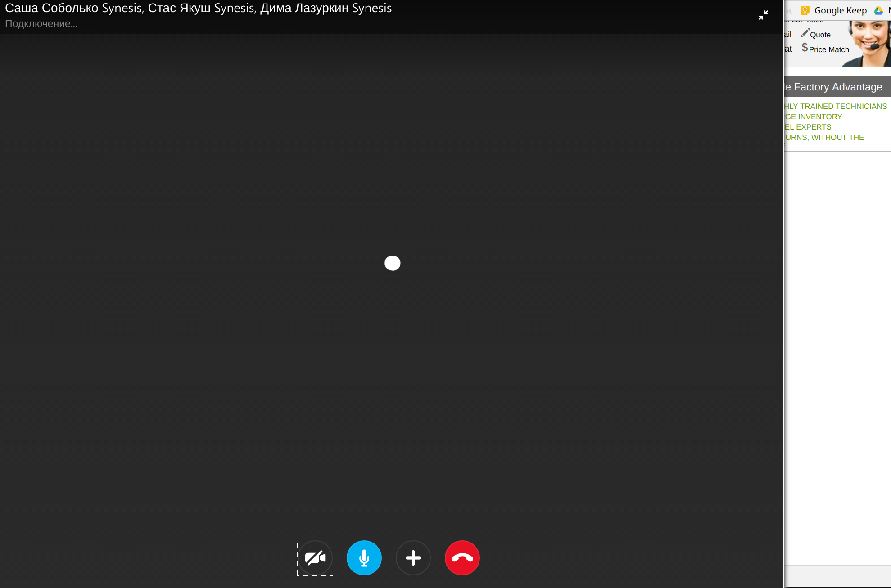Viewport: 891px width, 588px height.
Task: Click the "Подключение..." status text
Action: (41, 24)
